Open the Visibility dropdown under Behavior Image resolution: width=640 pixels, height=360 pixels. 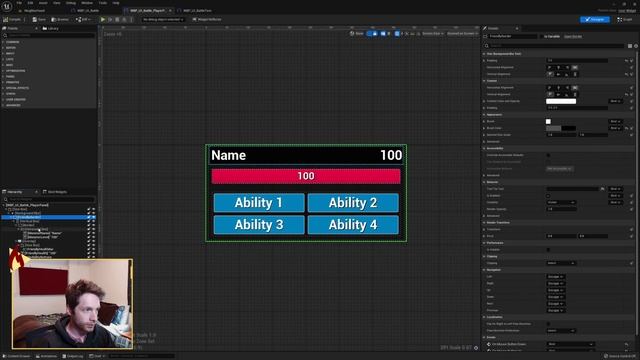coord(561,202)
